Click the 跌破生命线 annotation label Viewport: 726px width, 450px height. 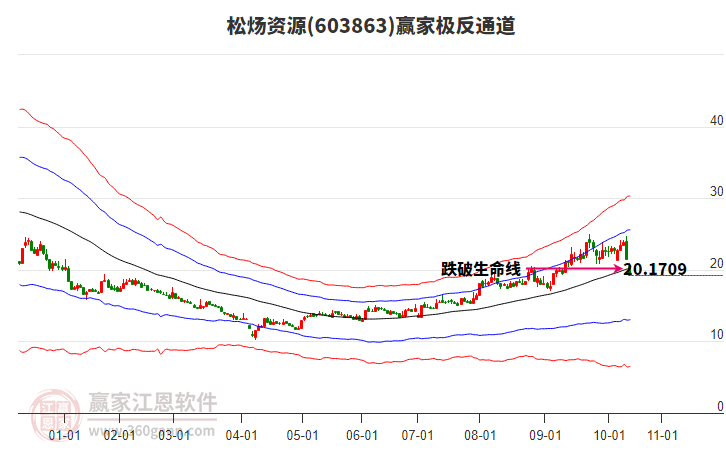pos(481,269)
